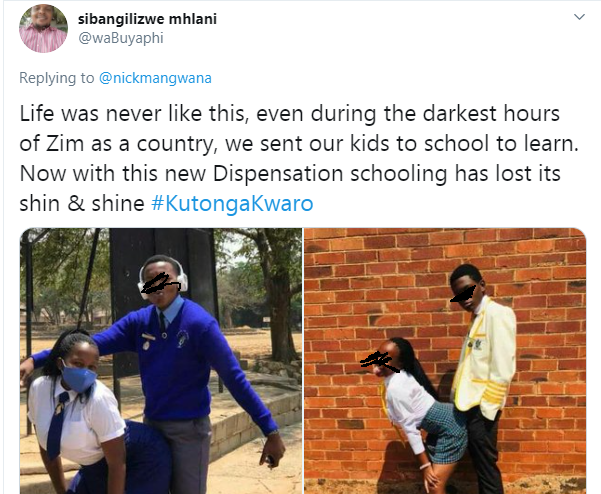Click the blue face mask in left photo
The image size is (601, 494).
click(x=78, y=376)
